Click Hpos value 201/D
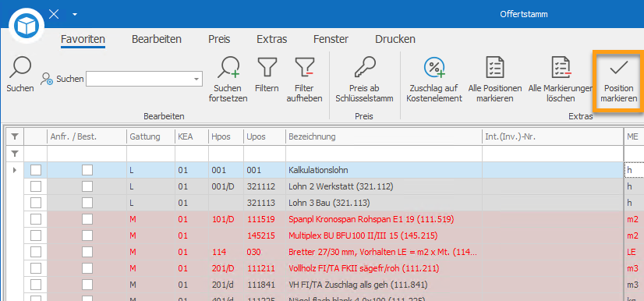Viewport: 644px width, 301px height. [x=223, y=268]
